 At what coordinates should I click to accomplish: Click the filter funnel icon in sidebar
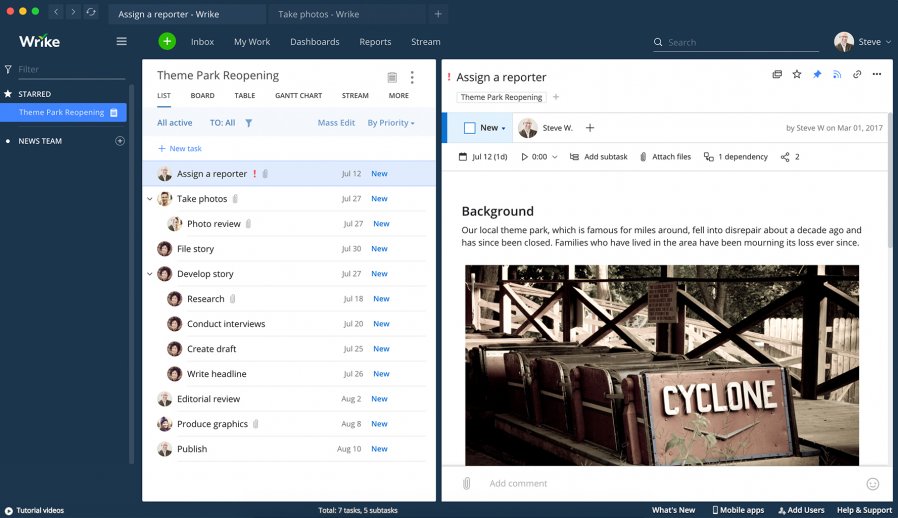[x=8, y=69]
